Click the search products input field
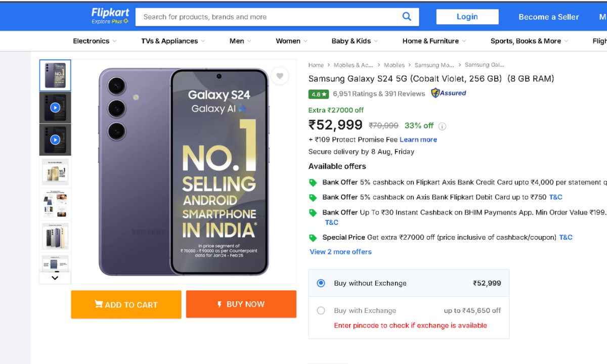The width and height of the screenshot is (607, 364). click(268, 17)
